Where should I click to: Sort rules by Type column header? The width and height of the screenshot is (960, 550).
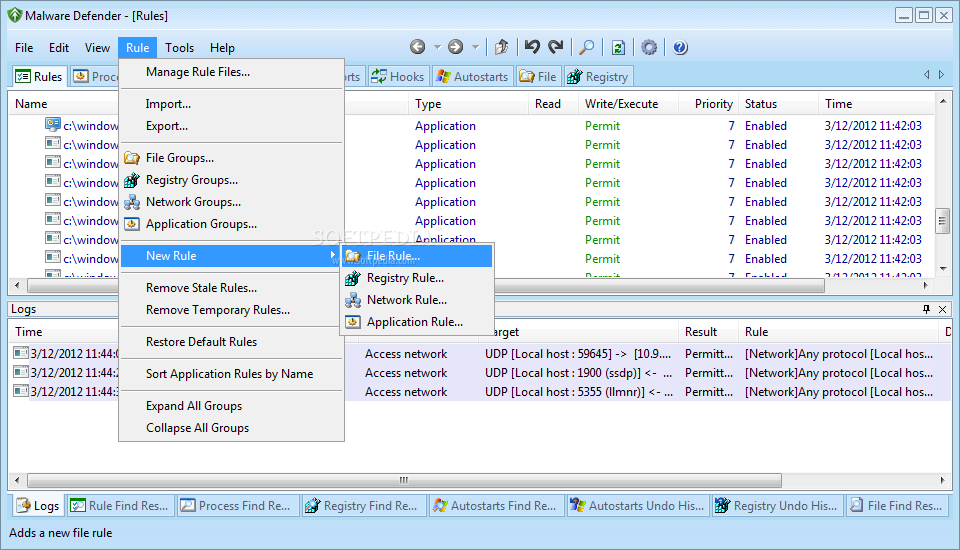[x=468, y=104]
